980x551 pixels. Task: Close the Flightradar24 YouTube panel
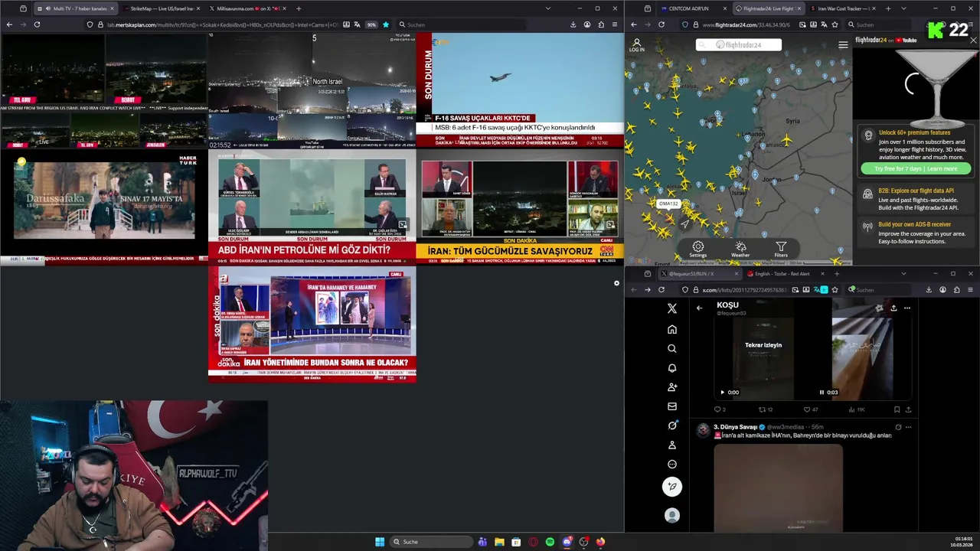973,40
